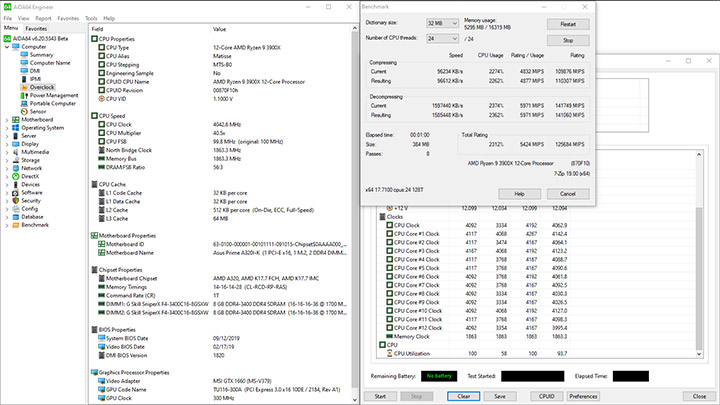Click the Cancel button
The height and width of the screenshot is (405, 720).
[x=568, y=194]
